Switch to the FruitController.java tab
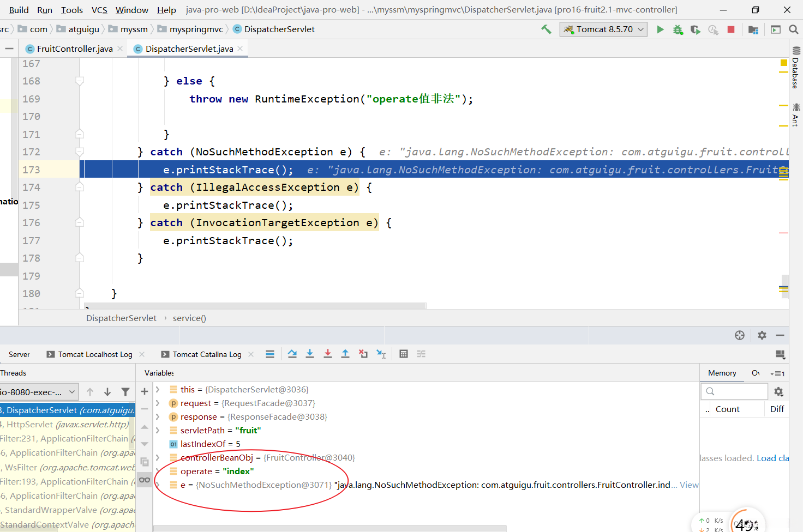Viewport: 803px width, 532px height. click(x=75, y=49)
